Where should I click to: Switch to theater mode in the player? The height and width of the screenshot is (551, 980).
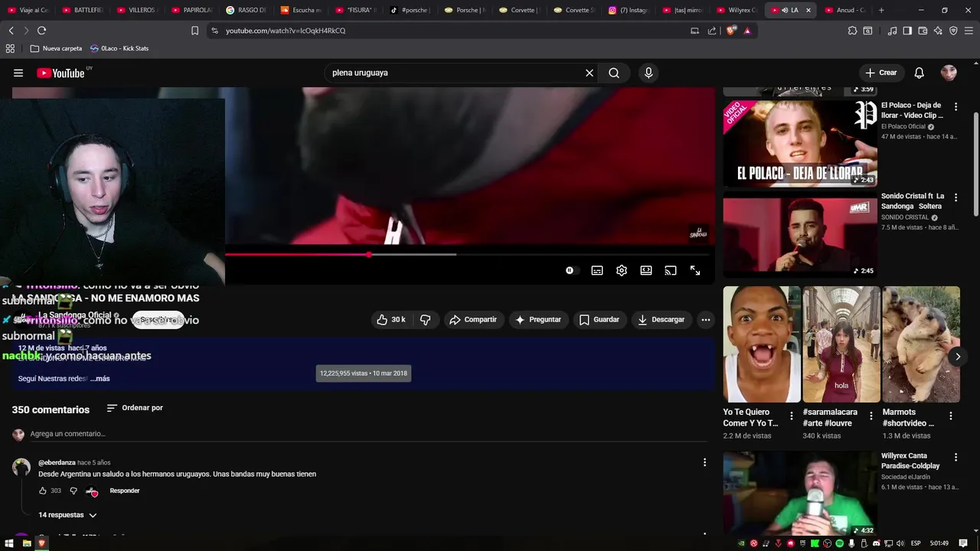[x=646, y=270]
